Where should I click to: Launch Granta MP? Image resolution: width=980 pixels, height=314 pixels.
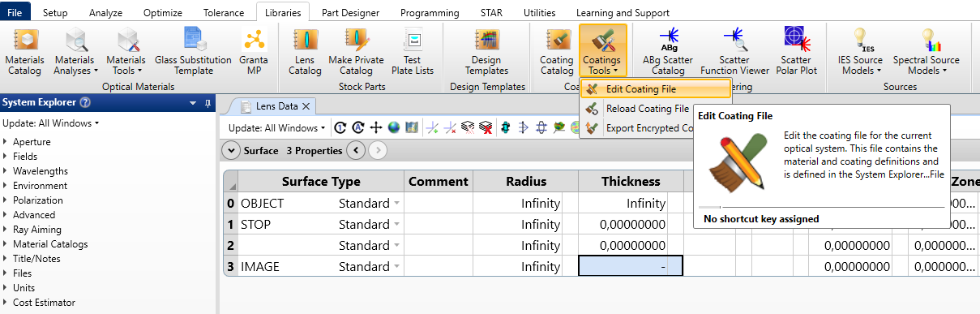click(x=254, y=53)
